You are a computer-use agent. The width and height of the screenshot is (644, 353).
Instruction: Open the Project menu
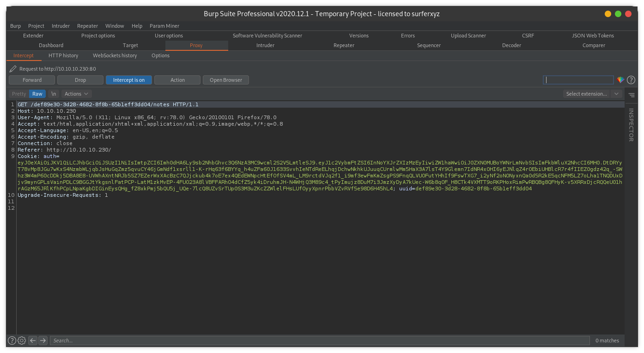tap(36, 26)
